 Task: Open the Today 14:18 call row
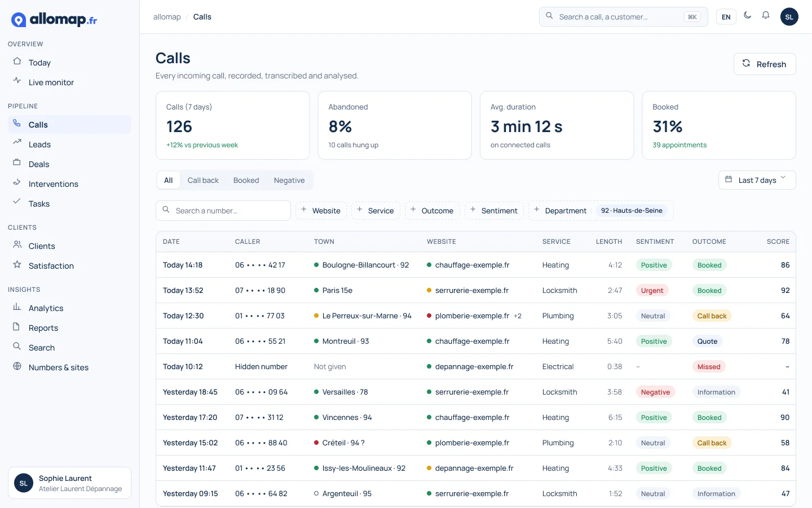[476, 265]
